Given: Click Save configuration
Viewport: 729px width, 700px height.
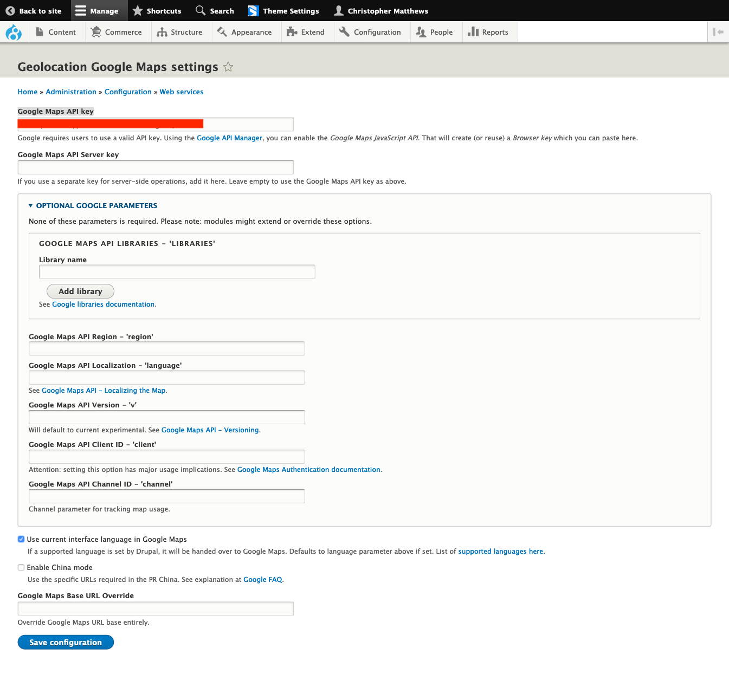Looking at the screenshot, I should point(65,642).
